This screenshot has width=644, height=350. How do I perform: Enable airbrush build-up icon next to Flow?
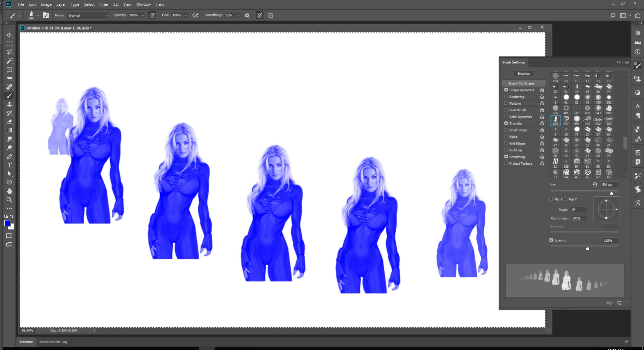click(x=196, y=15)
